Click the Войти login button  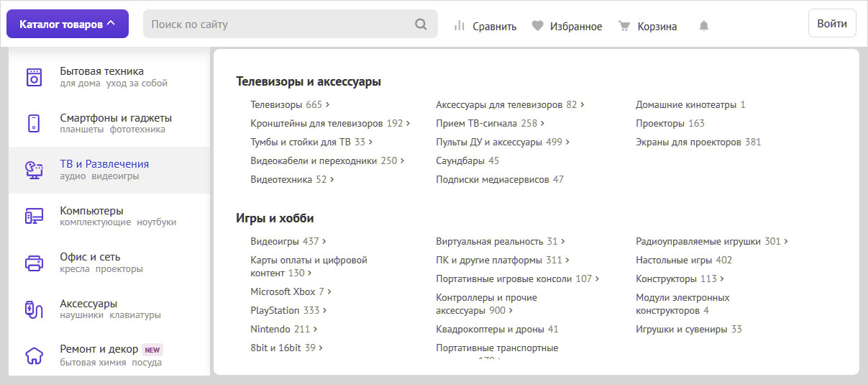832,23
